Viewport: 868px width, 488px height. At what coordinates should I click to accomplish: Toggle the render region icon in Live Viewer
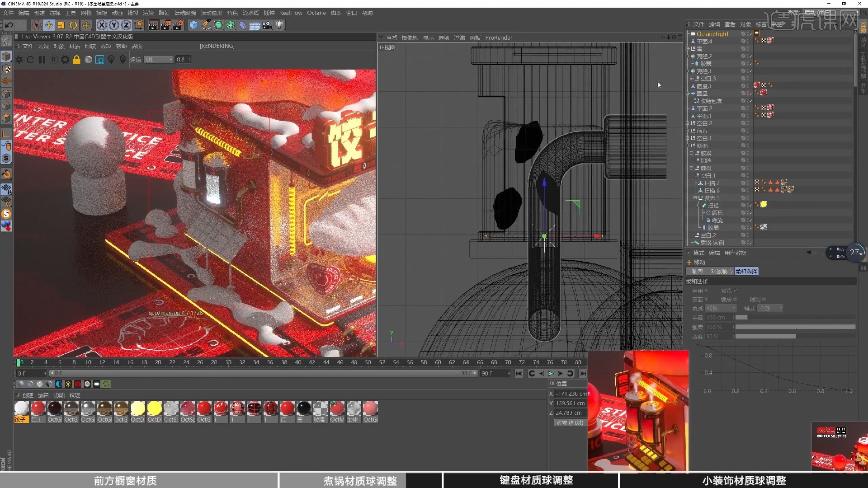coord(100,60)
